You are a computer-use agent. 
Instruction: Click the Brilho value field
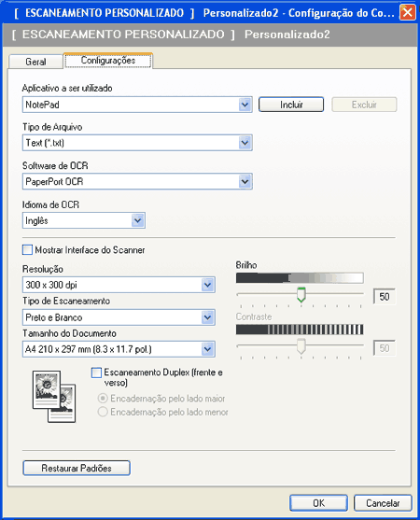pyautogui.click(x=385, y=297)
